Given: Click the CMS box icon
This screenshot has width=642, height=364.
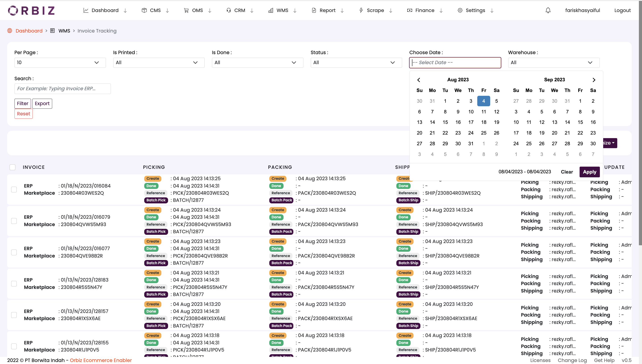Looking at the screenshot, I should click(x=144, y=10).
